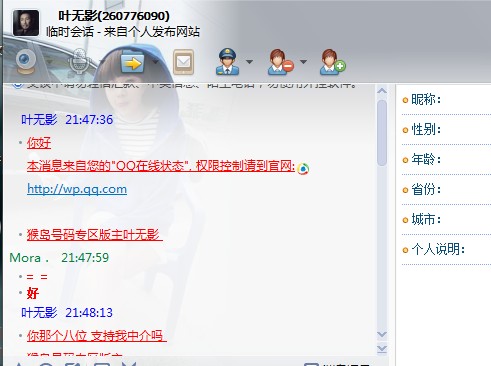This screenshot has height=366, width=491.
Task: Click the 你好 message text
Action: pos(39,143)
